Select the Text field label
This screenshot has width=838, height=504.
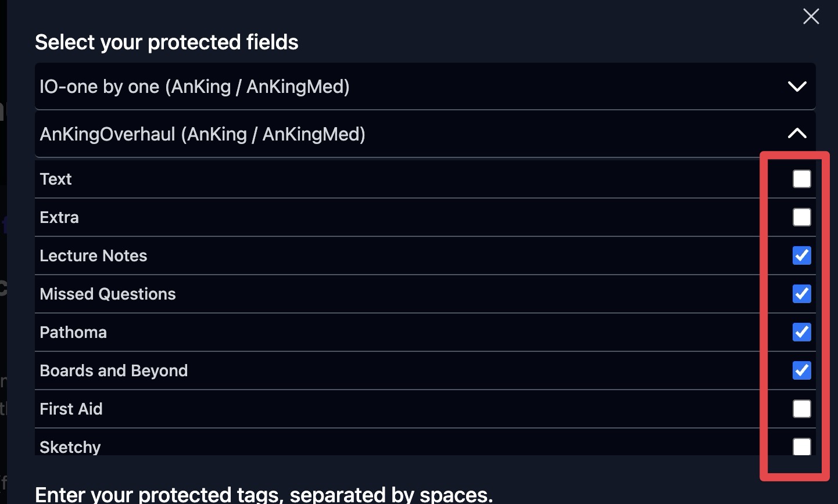(x=56, y=179)
